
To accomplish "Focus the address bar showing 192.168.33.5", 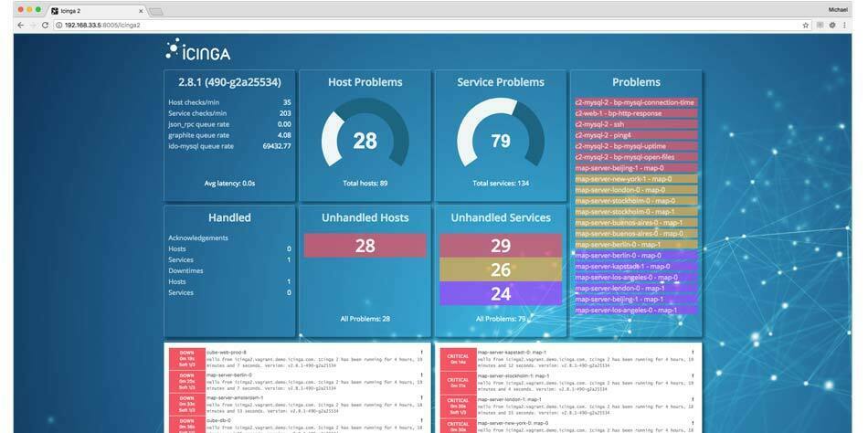I will (432, 25).
